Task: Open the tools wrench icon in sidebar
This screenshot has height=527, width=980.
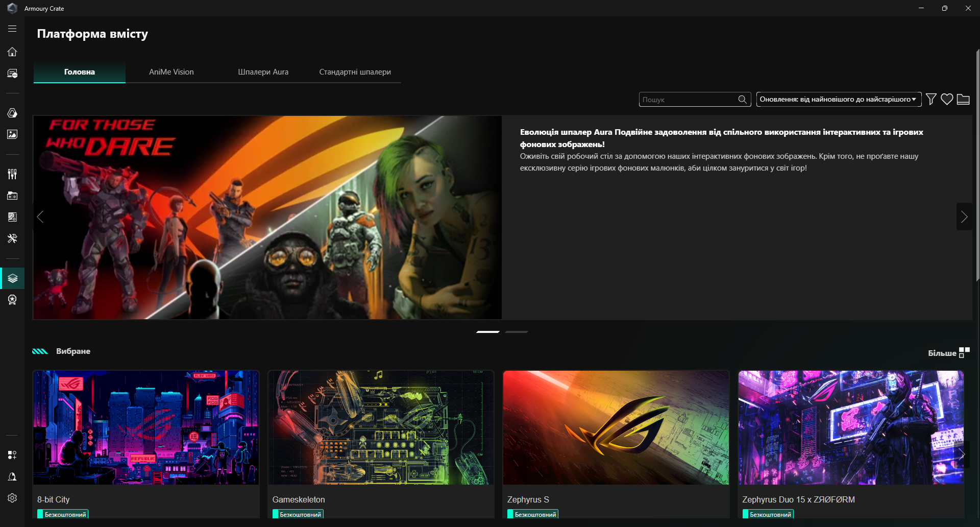Action: click(x=12, y=238)
